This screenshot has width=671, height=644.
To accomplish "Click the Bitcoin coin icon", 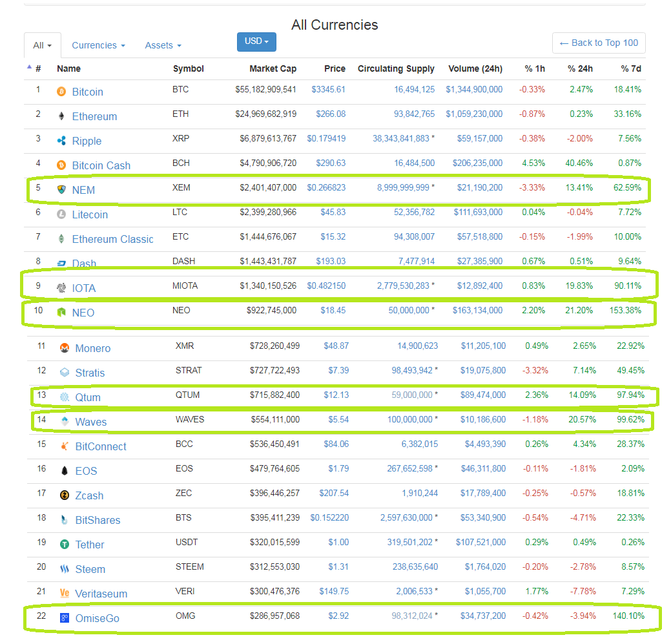I will click(61, 92).
